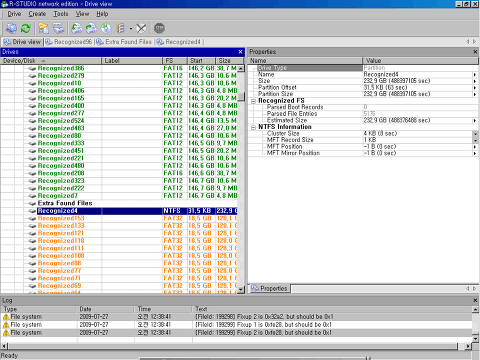Open the Partition Offset value arrow

[x=475, y=88]
